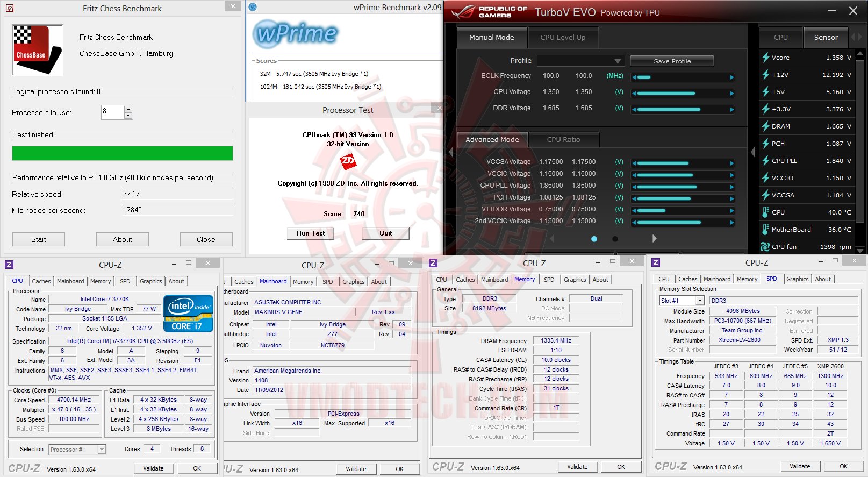Open the Slot #1 dropdown in CPU-Z SPD
The width and height of the screenshot is (868, 477).
700,301
